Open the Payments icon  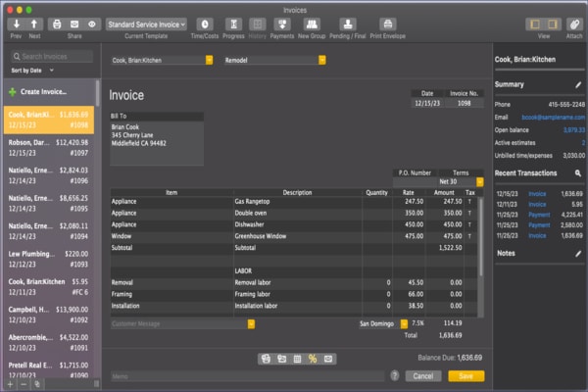tap(282, 24)
